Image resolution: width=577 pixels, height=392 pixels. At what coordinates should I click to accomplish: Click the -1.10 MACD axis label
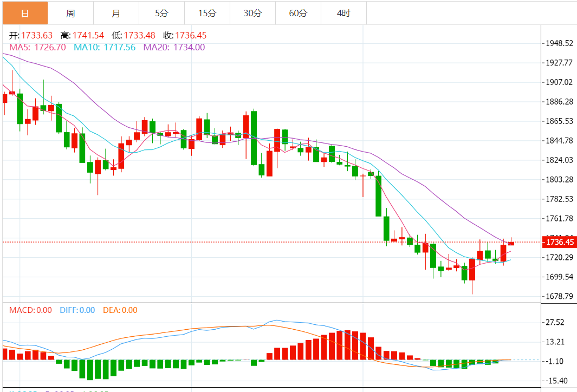[555, 362]
